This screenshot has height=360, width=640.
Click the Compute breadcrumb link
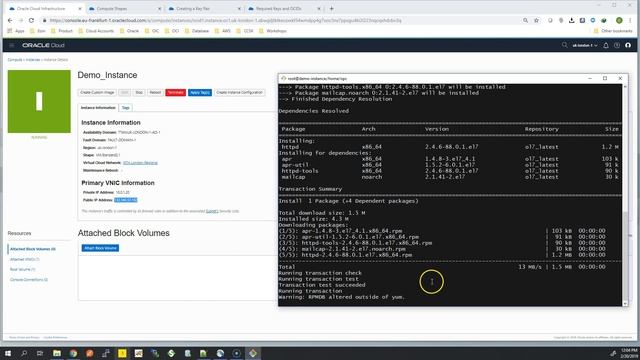click(x=15, y=60)
